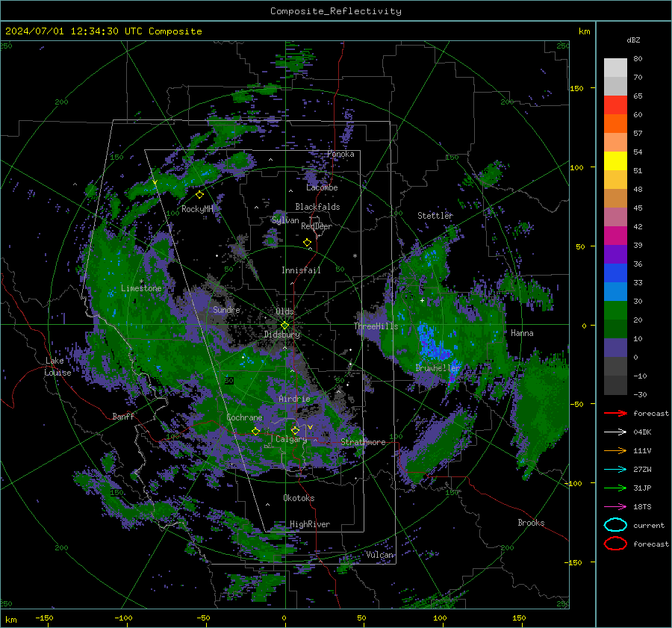This screenshot has height=628, width=672.
Task: Click the HighRiver city label
Action: [310, 524]
